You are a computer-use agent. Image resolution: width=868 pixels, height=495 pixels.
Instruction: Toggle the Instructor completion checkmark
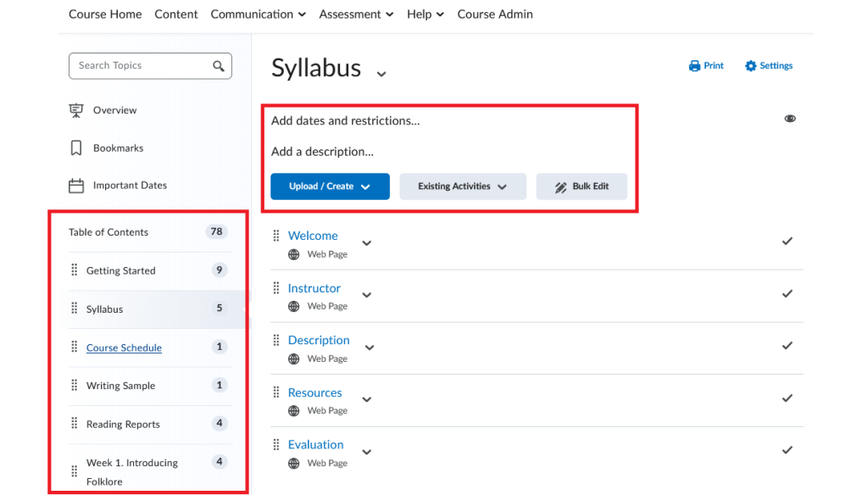pyautogui.click(x=787, y=294)
